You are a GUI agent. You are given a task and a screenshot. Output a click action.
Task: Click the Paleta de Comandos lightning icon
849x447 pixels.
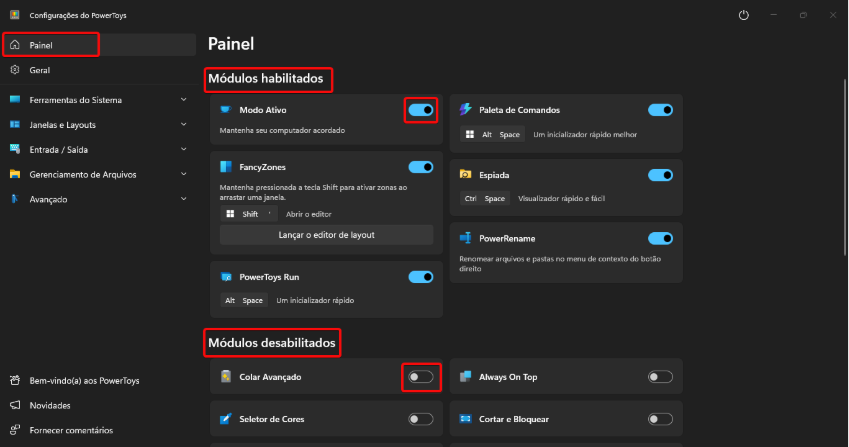coord(465,110)
